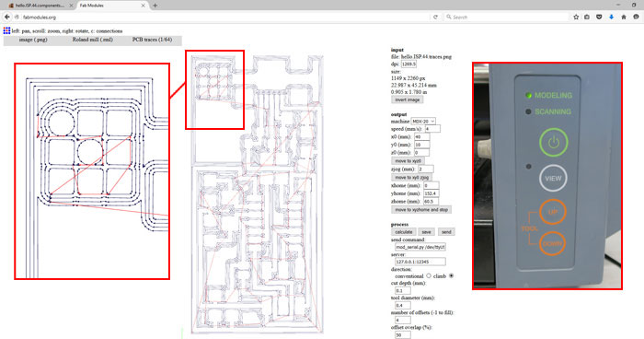Click the Pocket save icon
The width and height of the screenshot is (644, 339).
point(599,17)
